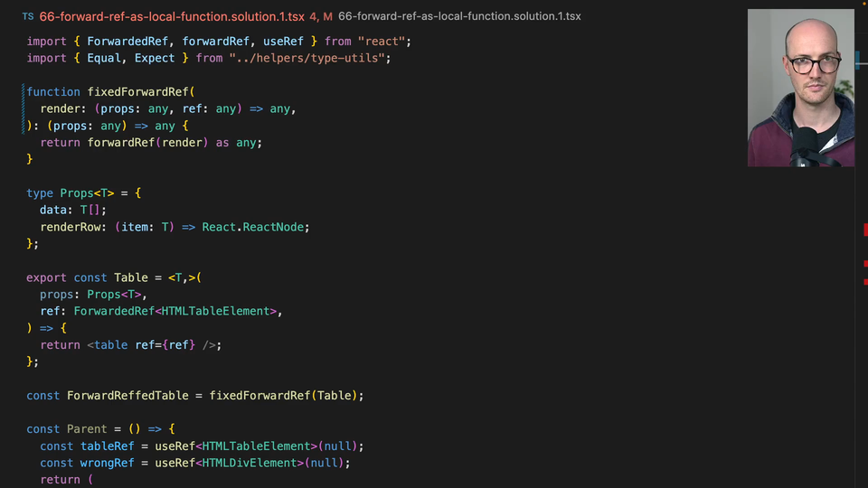Viewport: 868px width, 488px height.
Task: Open the "../helpers/type-utils" import path
Action: click(309, 58)
